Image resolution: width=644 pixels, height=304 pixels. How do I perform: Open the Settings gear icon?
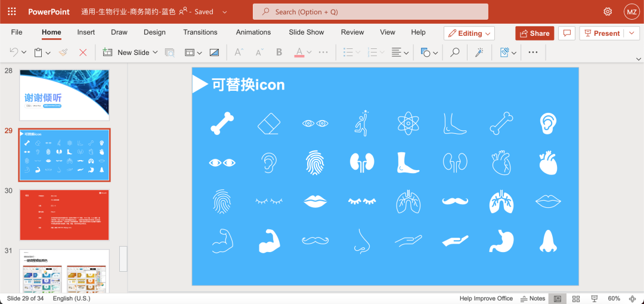pos(608,11)
